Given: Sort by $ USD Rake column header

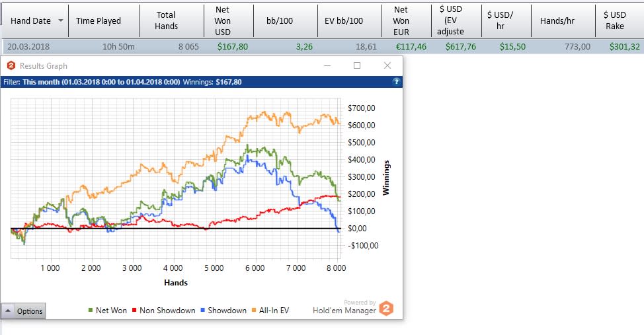Looking at the screenshot, I should tap(620, 20).
